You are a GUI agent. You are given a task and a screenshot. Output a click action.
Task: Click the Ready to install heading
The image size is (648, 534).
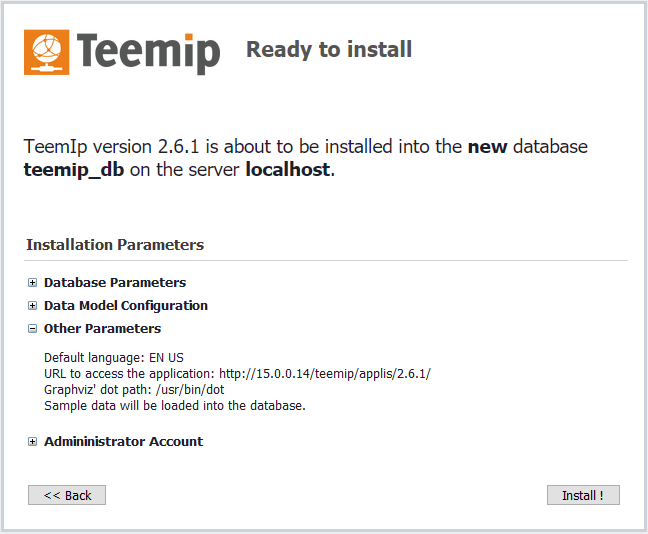click(x=329, y=49)
